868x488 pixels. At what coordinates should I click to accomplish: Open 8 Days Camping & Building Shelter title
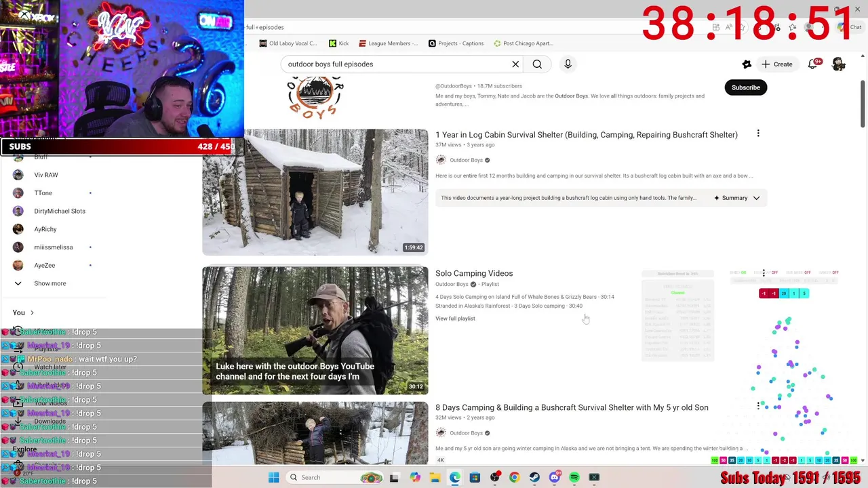[x=572, y=407]
